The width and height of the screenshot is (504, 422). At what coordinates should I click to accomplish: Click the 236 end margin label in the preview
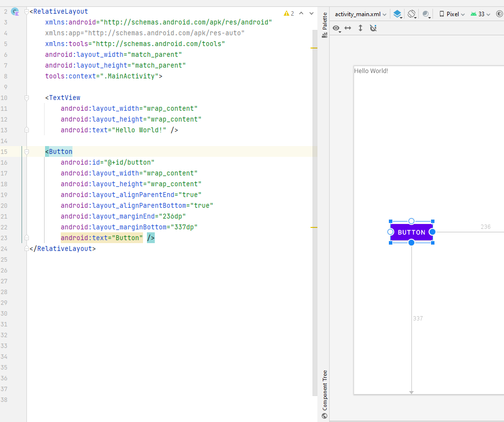[x=485, y=227]
